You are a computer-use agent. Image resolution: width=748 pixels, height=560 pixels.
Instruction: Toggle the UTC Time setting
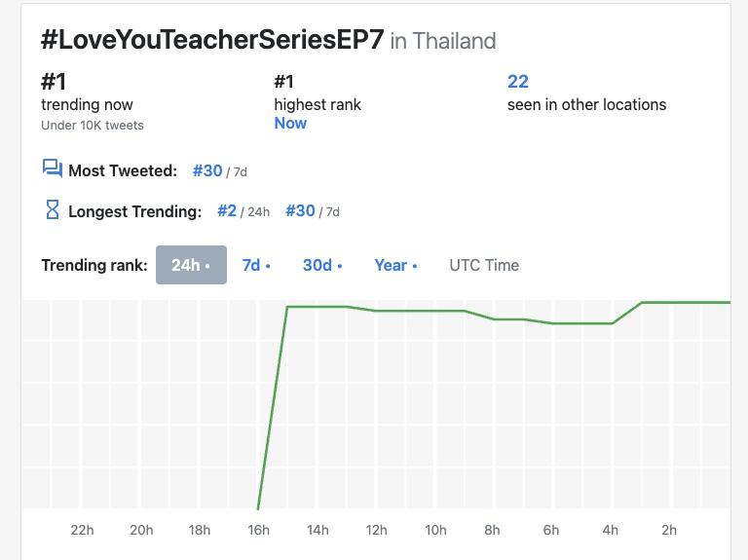(x=484, y=265)
